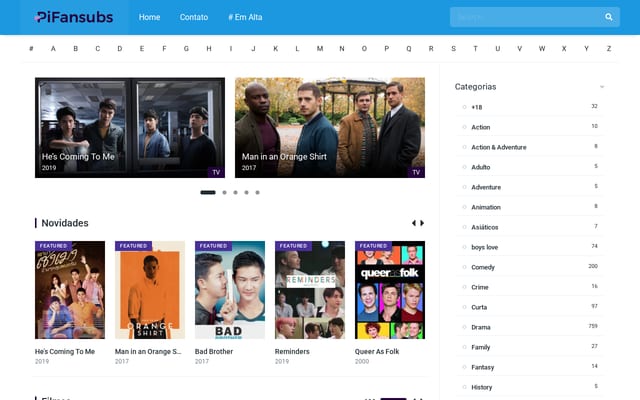Select the first carousel slide indicator
This screenshot has width=640, height=400.
click(208, 192)
